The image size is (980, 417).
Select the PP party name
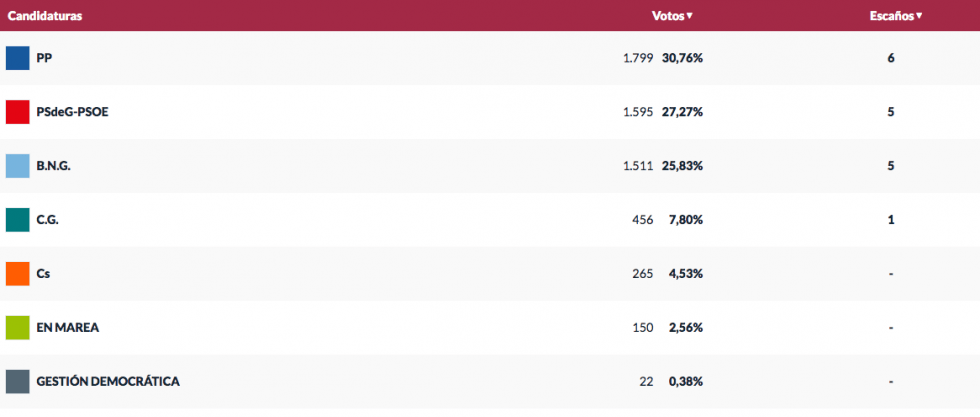[x=44, y=58]
